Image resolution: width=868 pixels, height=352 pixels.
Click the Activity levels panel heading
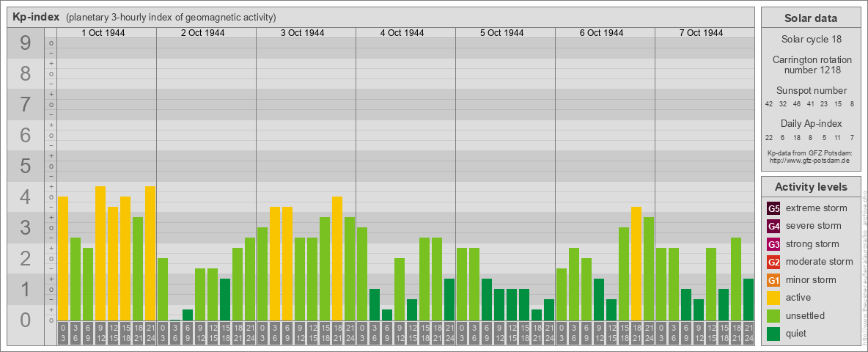click(x=810, y=187)
